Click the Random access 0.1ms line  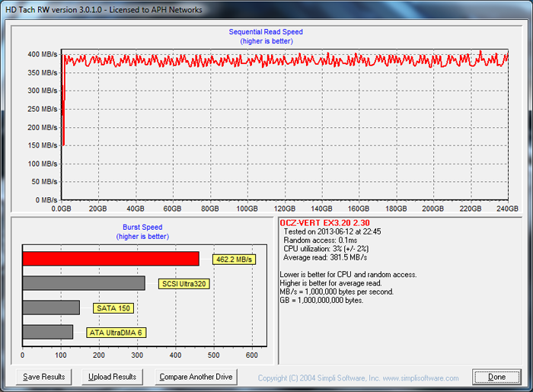point(320,240)
